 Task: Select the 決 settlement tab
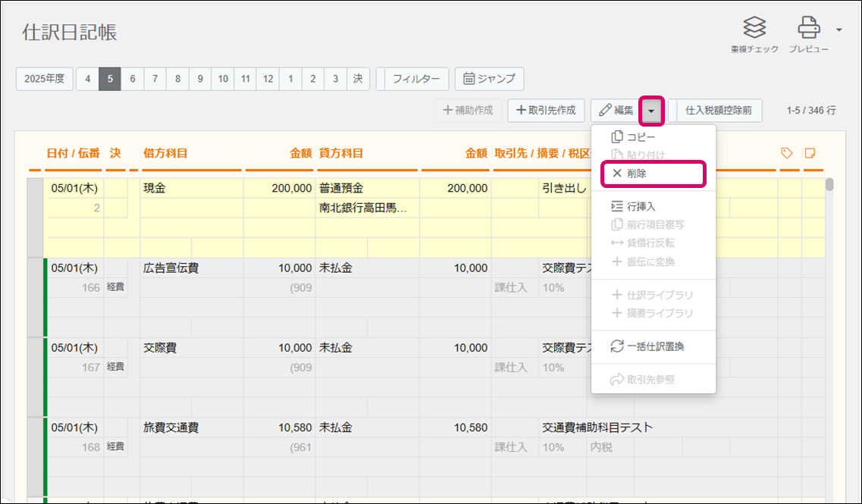pyautogui.click(x=358, y=79)
